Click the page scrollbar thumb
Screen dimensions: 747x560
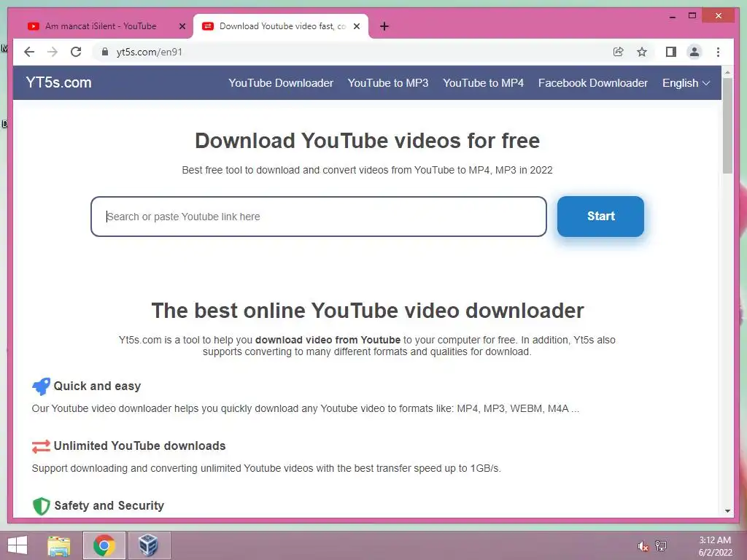pos(727,126)
